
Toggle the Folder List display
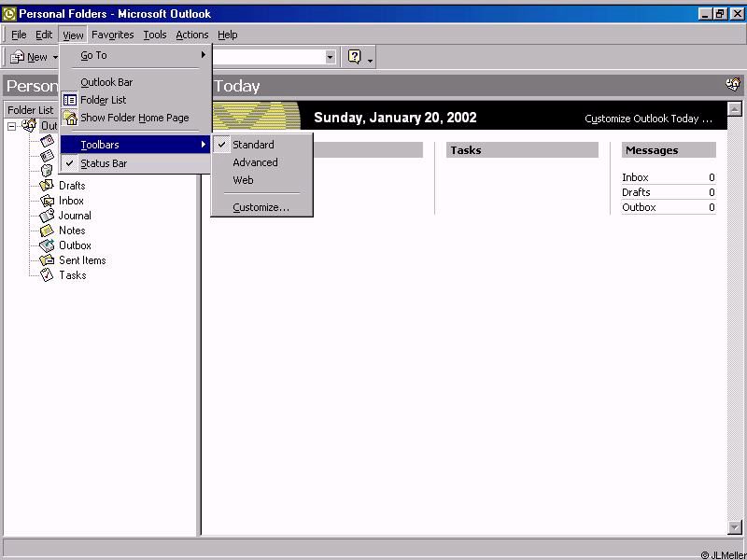pos(135,100)
